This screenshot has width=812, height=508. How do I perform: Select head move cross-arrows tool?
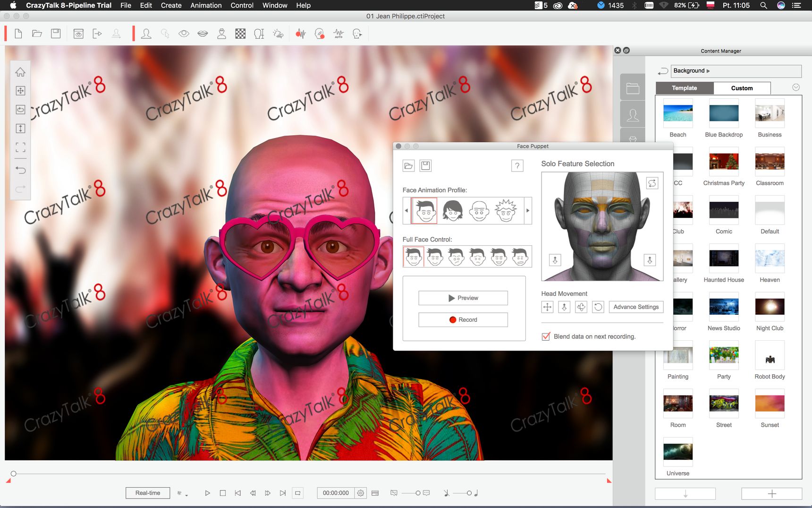(547, 307)
